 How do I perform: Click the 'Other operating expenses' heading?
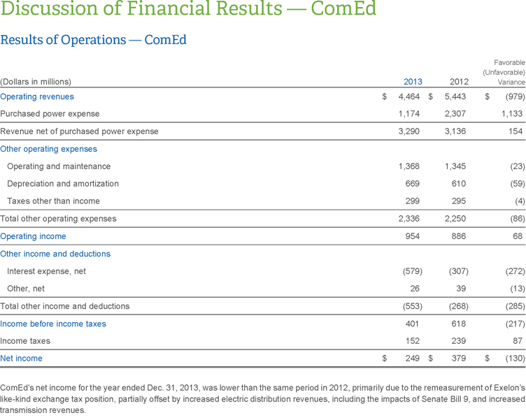click(48, 149)
